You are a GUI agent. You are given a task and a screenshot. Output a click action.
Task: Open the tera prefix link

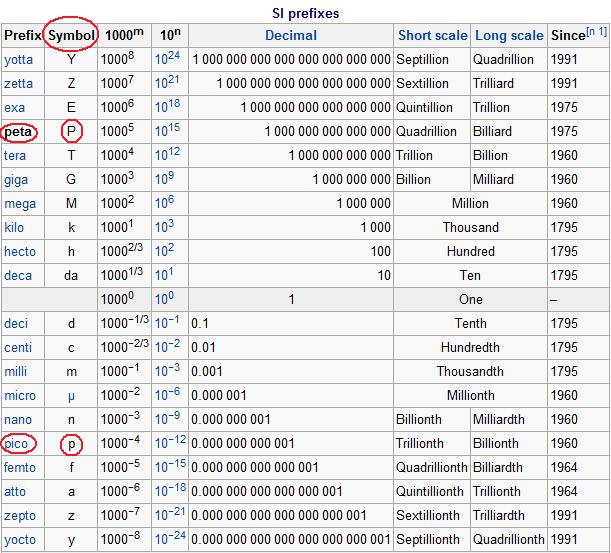pyautogui.click(x=15, y=155)
